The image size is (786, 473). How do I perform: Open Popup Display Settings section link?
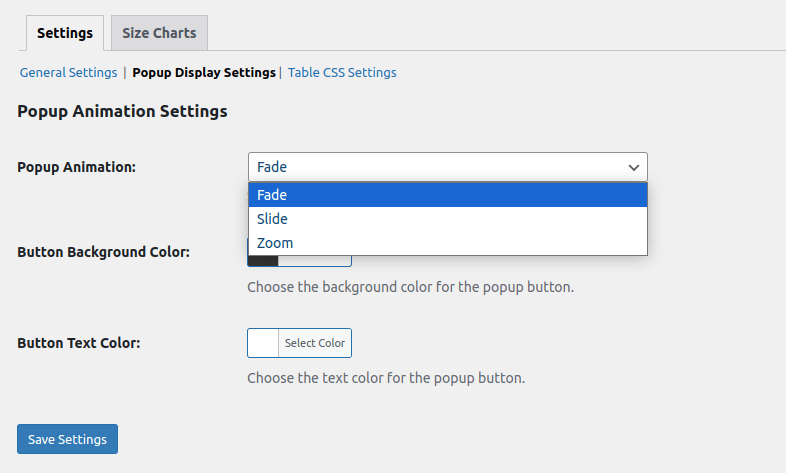click(x=204, y=73)
